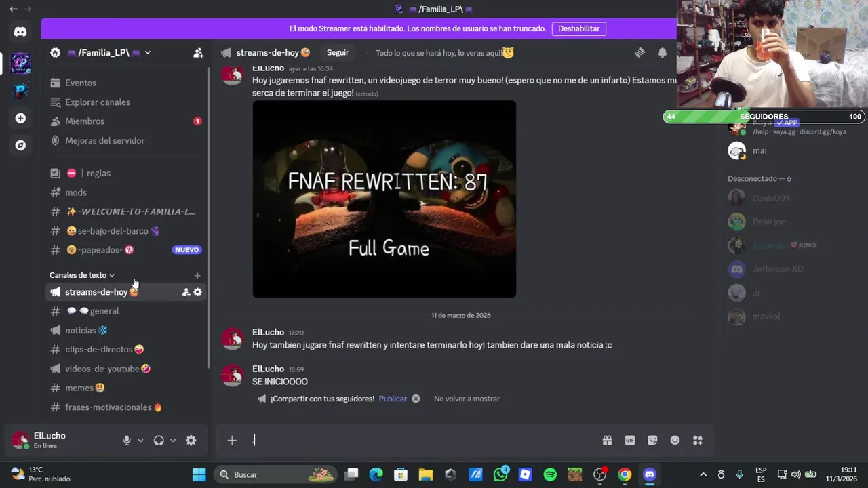
Task: Toggle headphone deafen
Action: click(159, 441)
